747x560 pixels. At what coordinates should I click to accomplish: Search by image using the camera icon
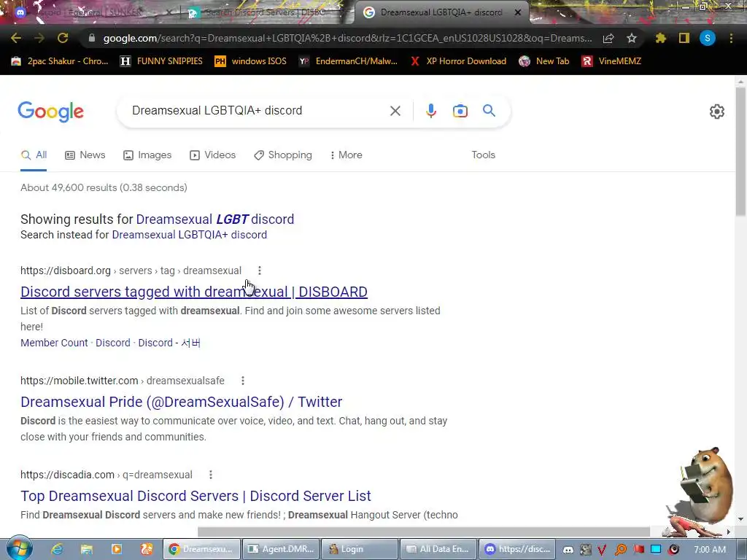[460, 111]
